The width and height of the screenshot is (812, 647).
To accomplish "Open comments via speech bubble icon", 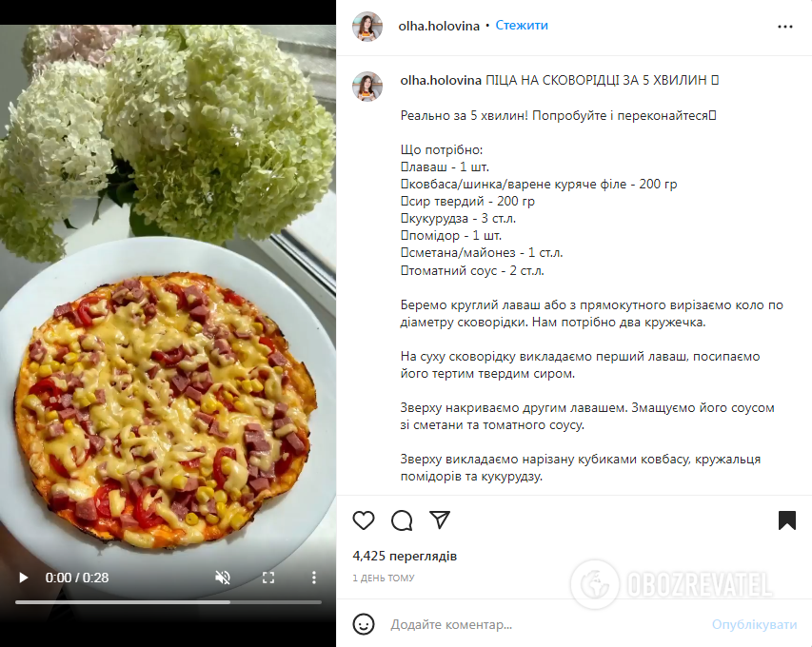I will click(402, 520).
